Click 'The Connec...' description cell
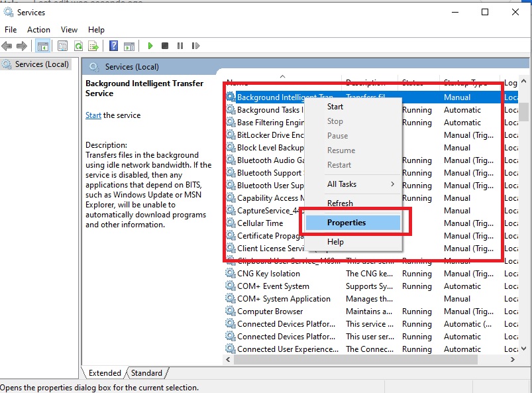The image size is (532, 393). pyautogui.click(x=369, y=349)
